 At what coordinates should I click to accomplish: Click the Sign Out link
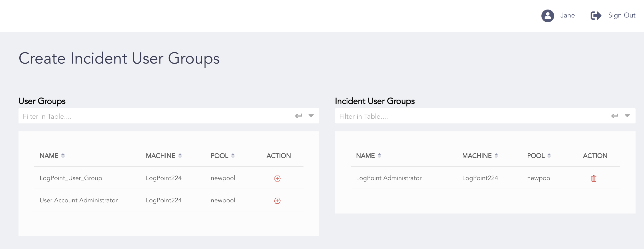(x=621, y=15)
